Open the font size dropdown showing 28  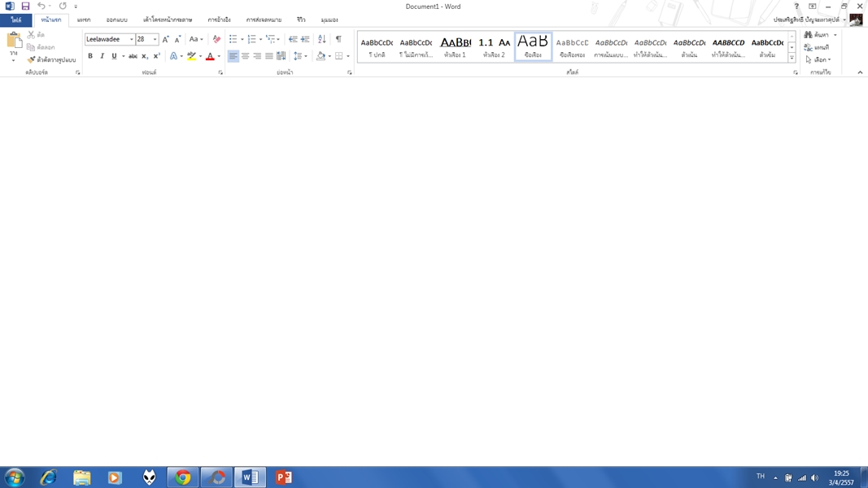click(155, 39)
